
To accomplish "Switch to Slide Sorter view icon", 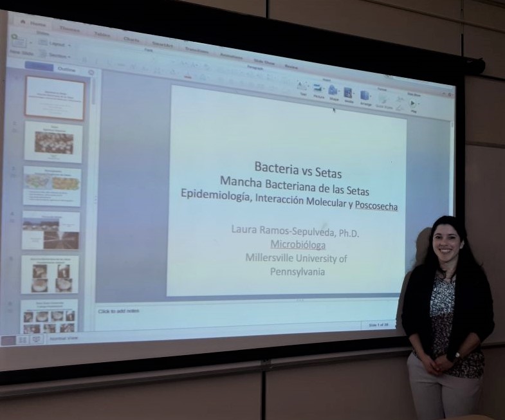I will click(23, 340).
